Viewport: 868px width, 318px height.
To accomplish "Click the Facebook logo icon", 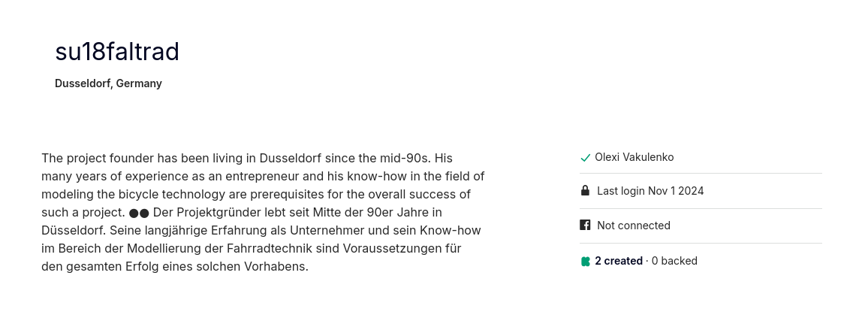I will point(585,225).
